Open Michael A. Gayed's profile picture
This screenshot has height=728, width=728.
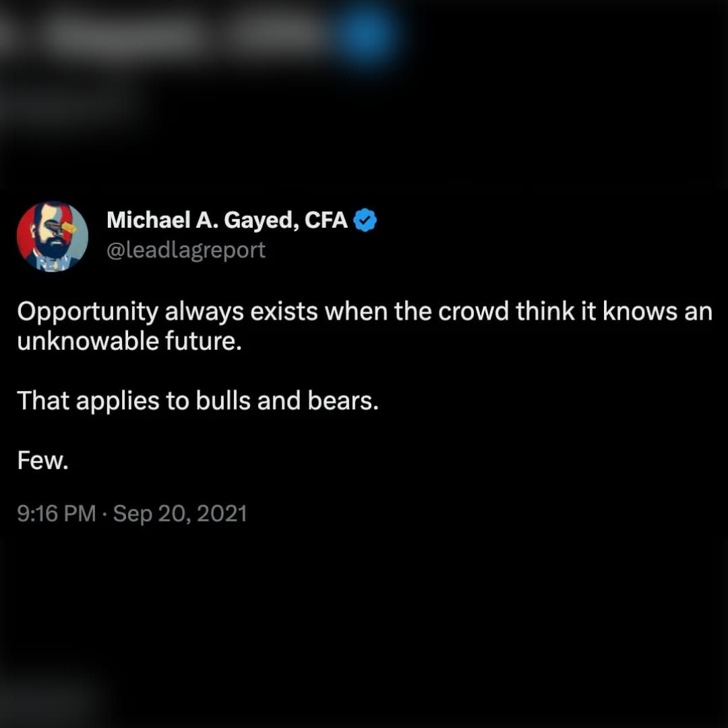pyautogui.click(x=53, y=237)
